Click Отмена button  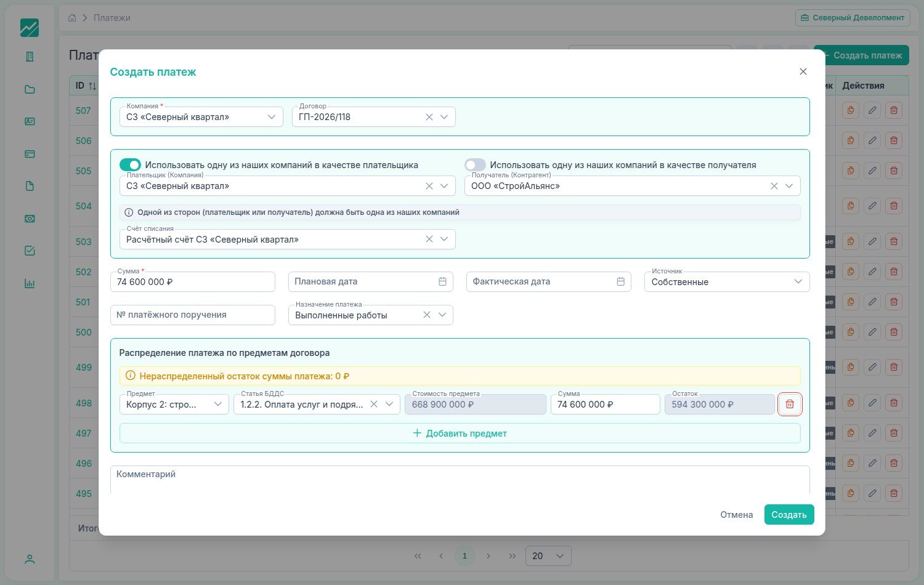point(737,515)
